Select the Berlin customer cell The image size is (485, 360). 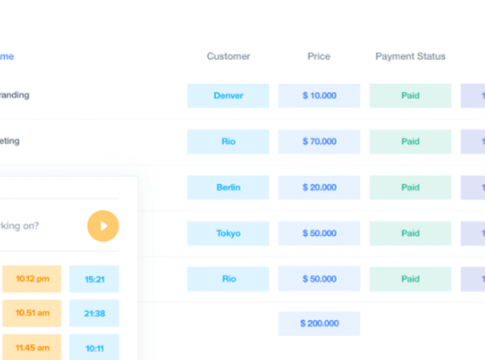(x=228, y=187)
